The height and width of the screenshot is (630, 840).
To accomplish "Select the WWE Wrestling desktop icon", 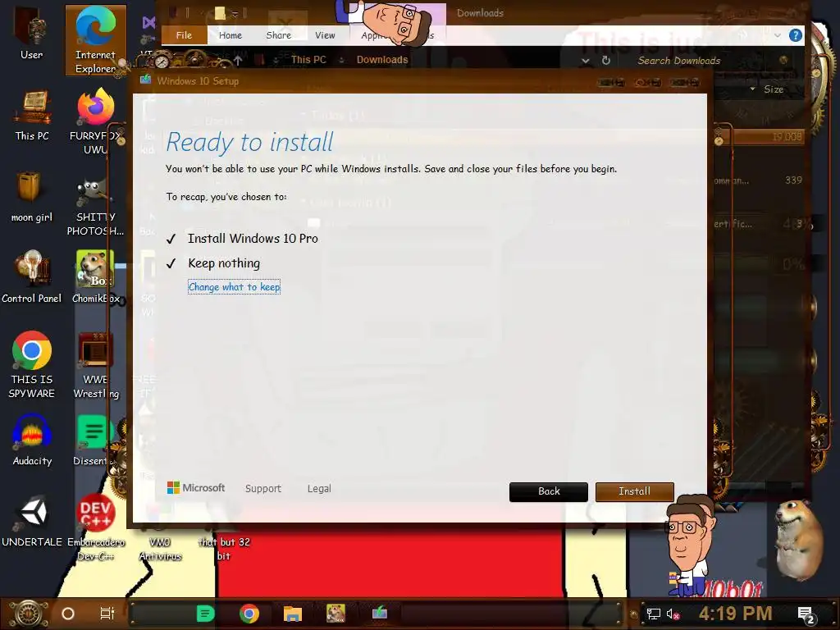I will 95,365.
